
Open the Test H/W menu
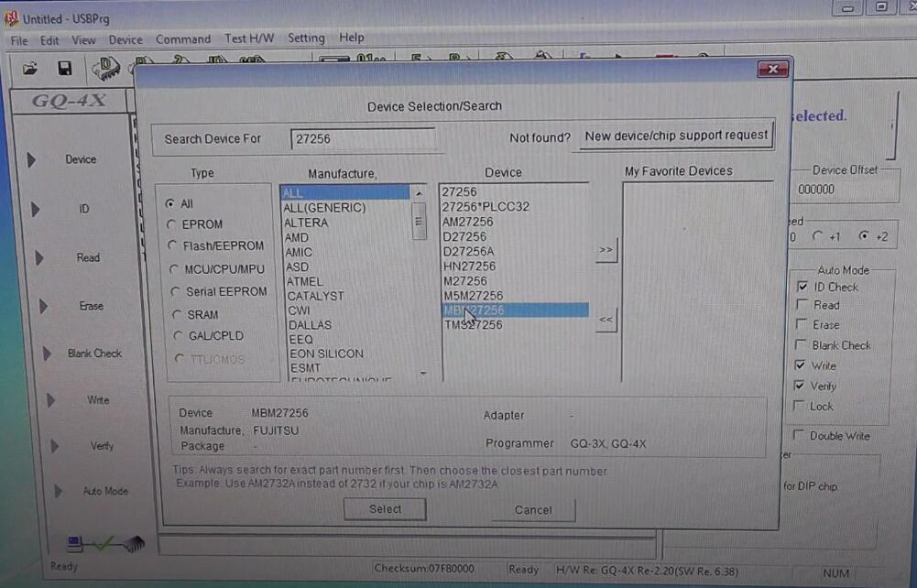pos(249,38)
